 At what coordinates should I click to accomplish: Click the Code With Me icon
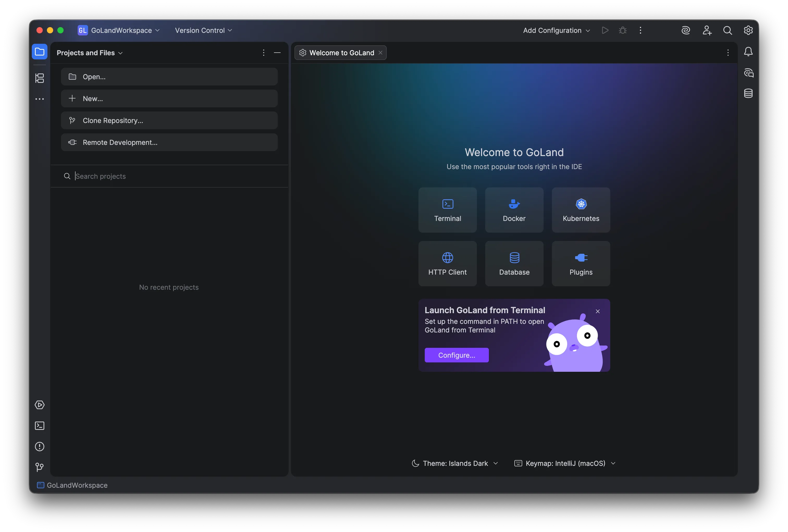point(707,30)
